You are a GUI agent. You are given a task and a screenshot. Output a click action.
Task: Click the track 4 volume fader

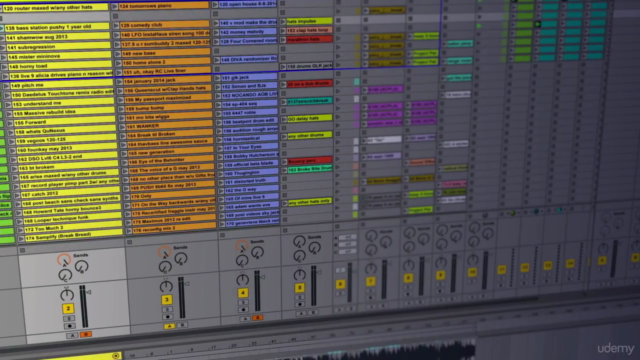(257, 291)
